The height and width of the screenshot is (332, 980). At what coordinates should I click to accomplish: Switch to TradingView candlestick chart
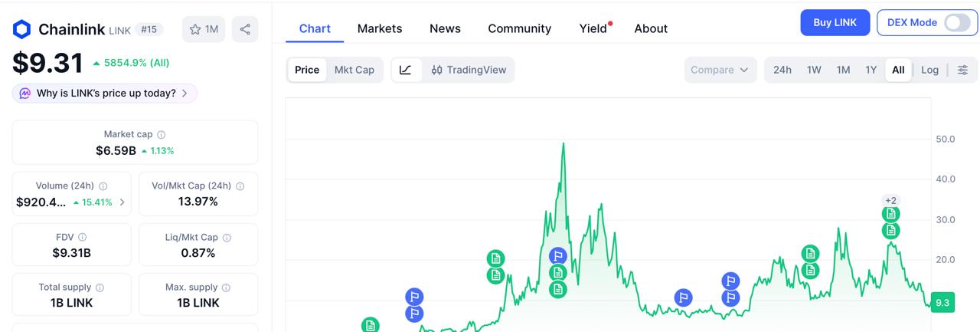coord(469,70)
